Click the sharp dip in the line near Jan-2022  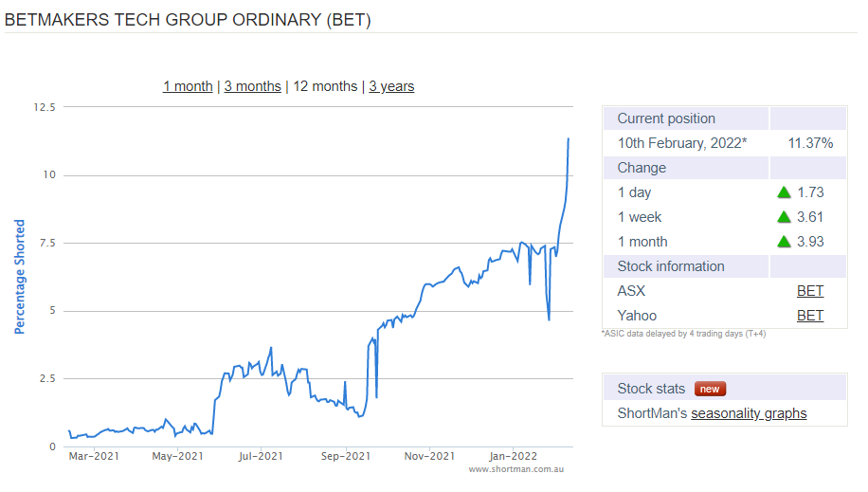tap(549, 319)
